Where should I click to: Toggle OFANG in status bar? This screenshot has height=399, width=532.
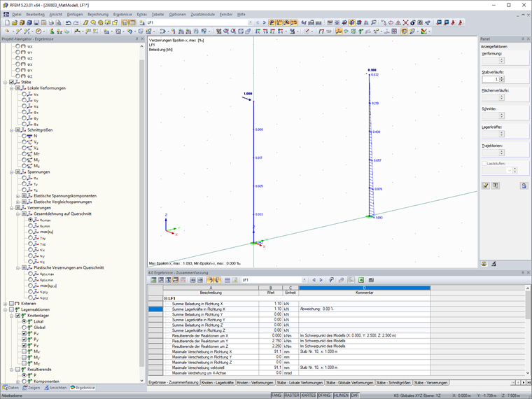324,395
